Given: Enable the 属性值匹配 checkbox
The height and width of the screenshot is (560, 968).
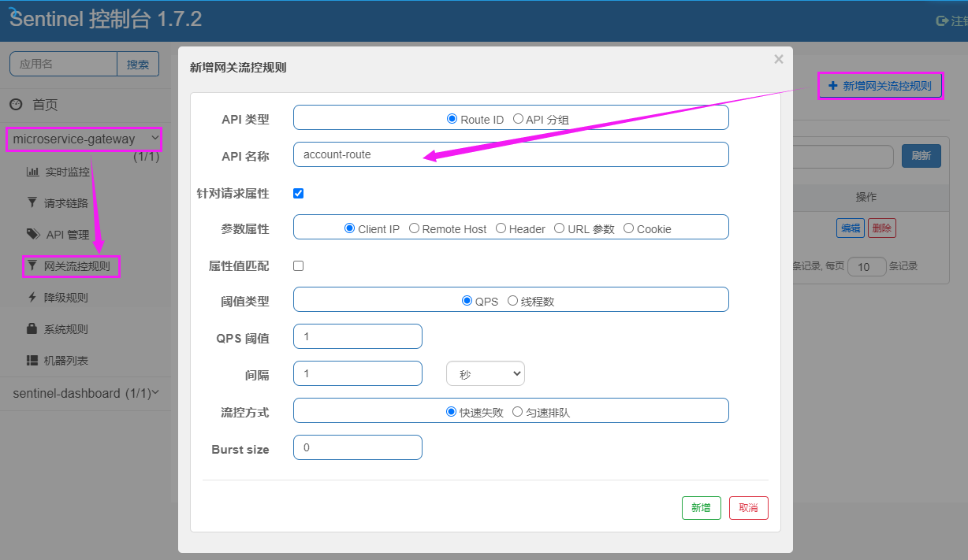Looking at the screenshot, I should (x=298, y=265).
